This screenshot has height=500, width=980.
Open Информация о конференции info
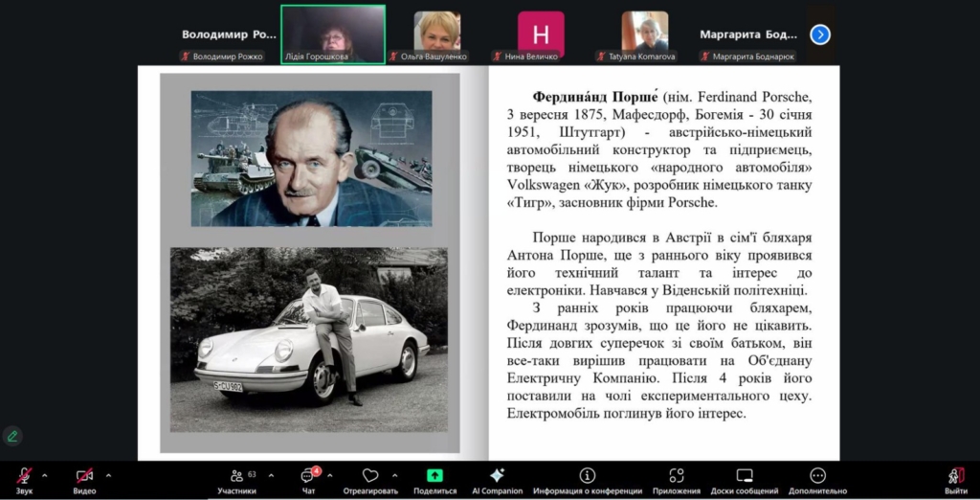(587, 477)
